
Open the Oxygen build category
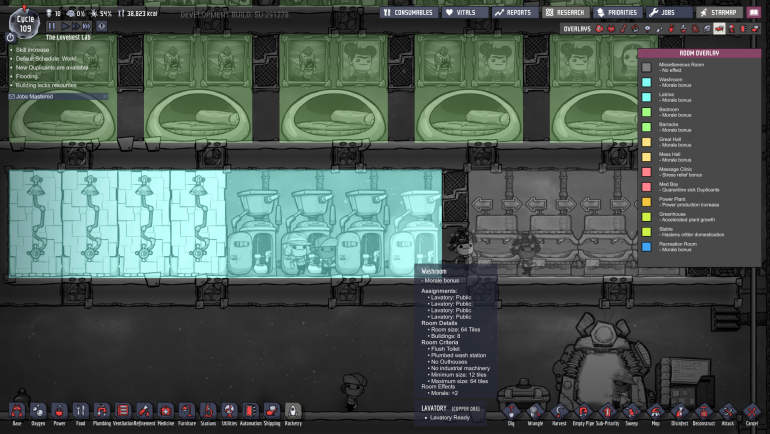point(38,411)
